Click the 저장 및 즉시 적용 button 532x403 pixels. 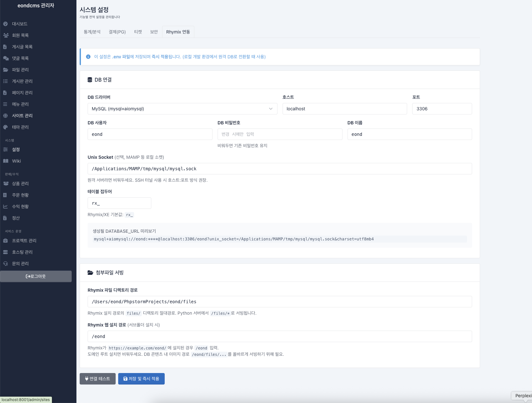(x=141, y=379)
